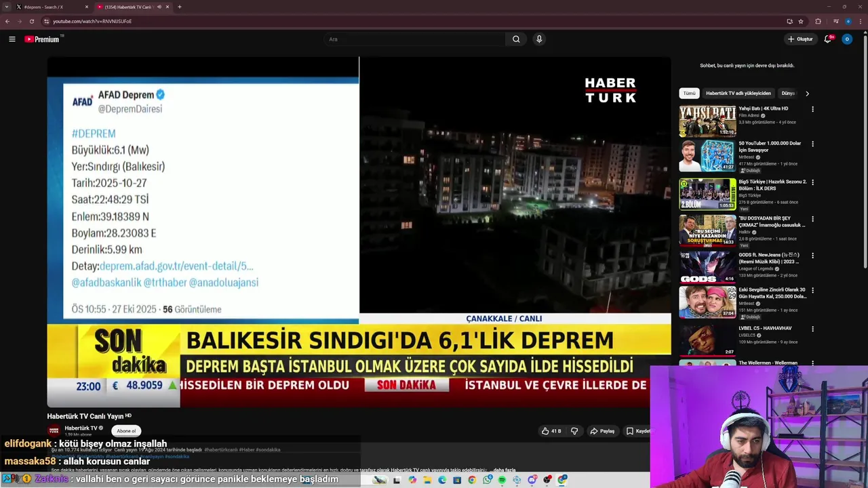
Task: Open Chrome media controls icon
Action: pyautogui.click(x=836, y=21)
